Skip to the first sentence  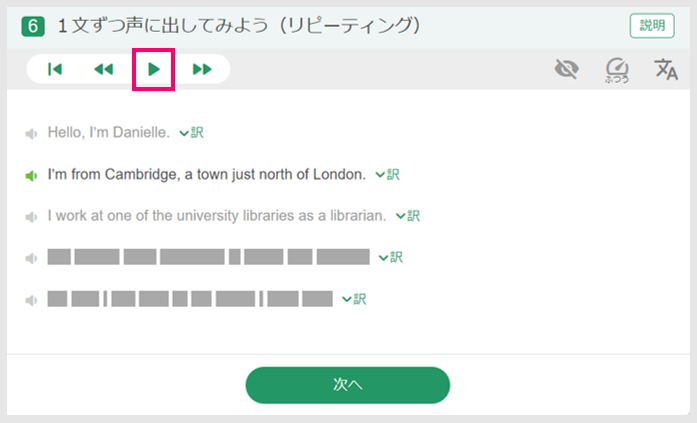tap(55, 69)
